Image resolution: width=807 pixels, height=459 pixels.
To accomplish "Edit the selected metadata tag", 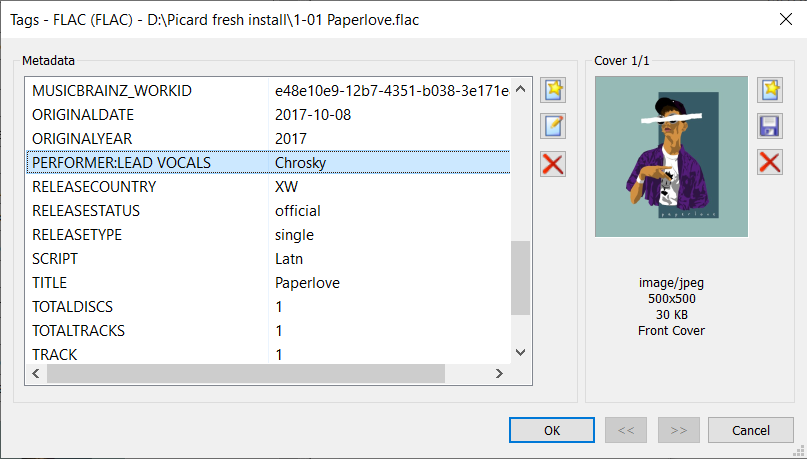I will [553, 126].
